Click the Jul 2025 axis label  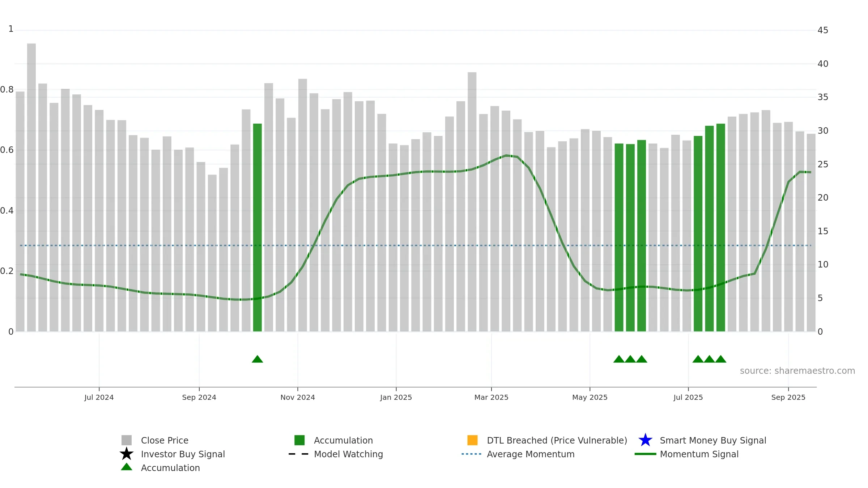pyautogui.click(x=688, y=397)
